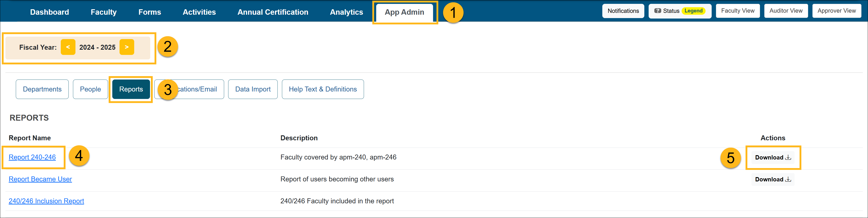Open Notifications
This screenshot has width=868, height=218.
pos(623,11)
